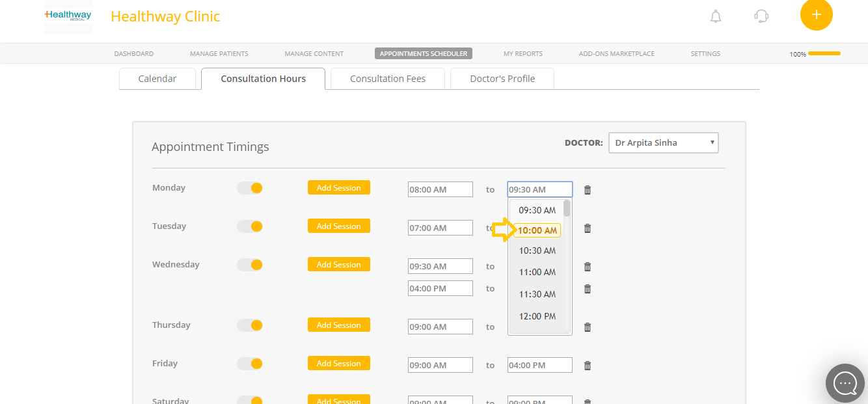Select 12:00 PM in time list

tap(537, 316)
